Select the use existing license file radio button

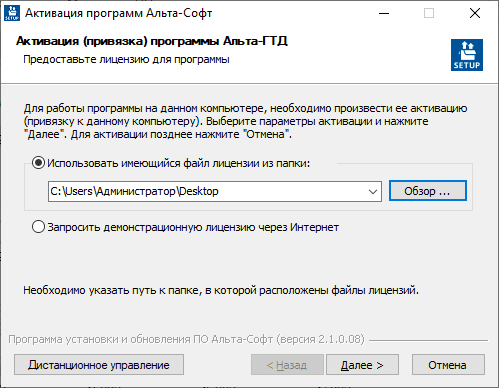pyautogui.click(x=38, y=163)
